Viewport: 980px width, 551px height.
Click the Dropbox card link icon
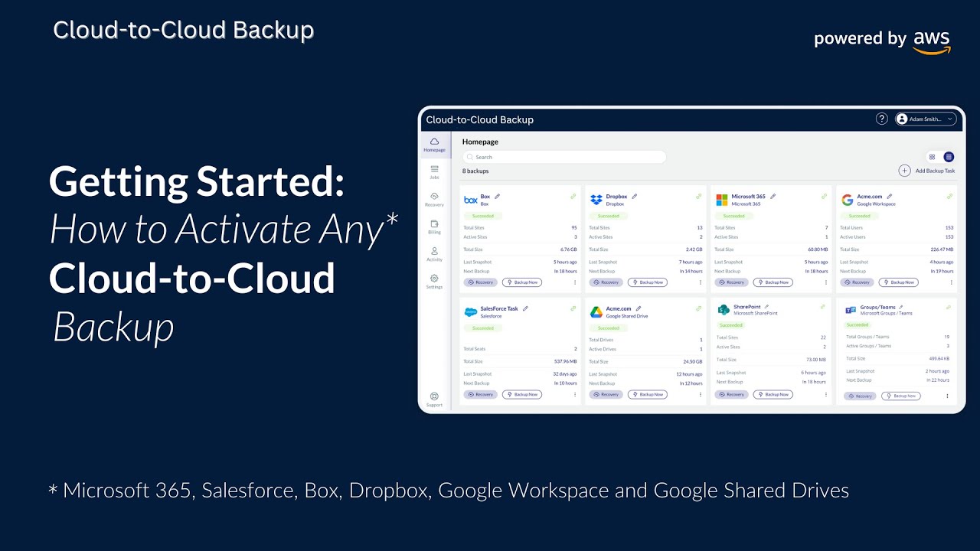(698, 197)
